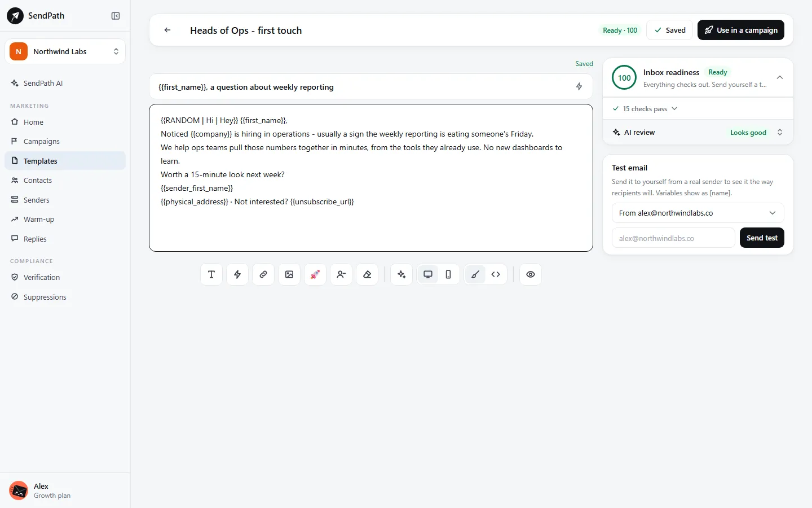Click the Saved button in the header
The image size is (812, 508).
(x=669, y=30)
